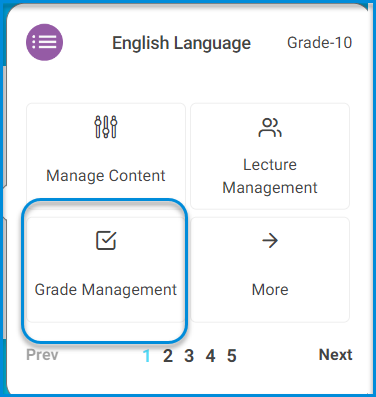This screenshot has height=397, width=376.
Task: Select the More text label
Action: tap(270, 289)
